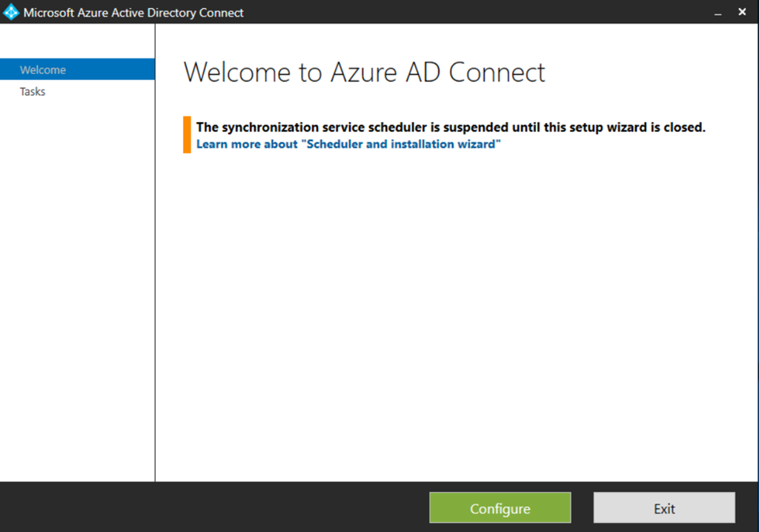The width and height of the screenshot is (759, 532).
Task: Click the orange warning indicator bar
Action: (x=188, y=135)
